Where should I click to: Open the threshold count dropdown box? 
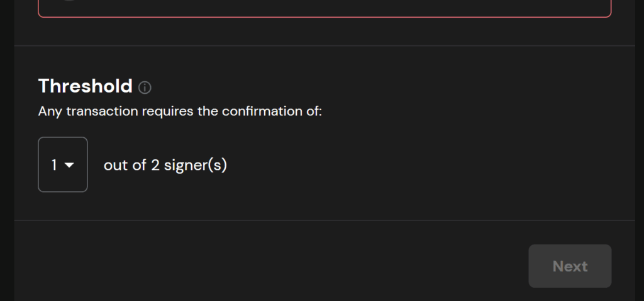tap(63, 164)
